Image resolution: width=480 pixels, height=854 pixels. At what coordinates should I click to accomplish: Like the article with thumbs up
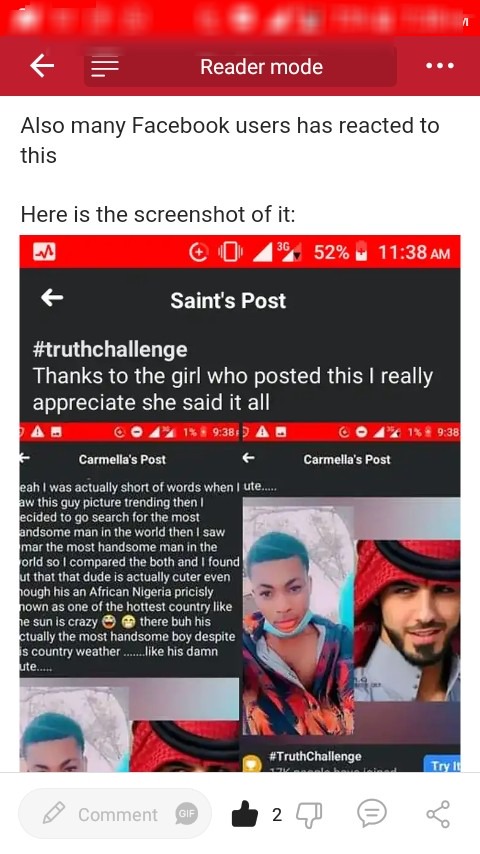click(x=245, y=814)
